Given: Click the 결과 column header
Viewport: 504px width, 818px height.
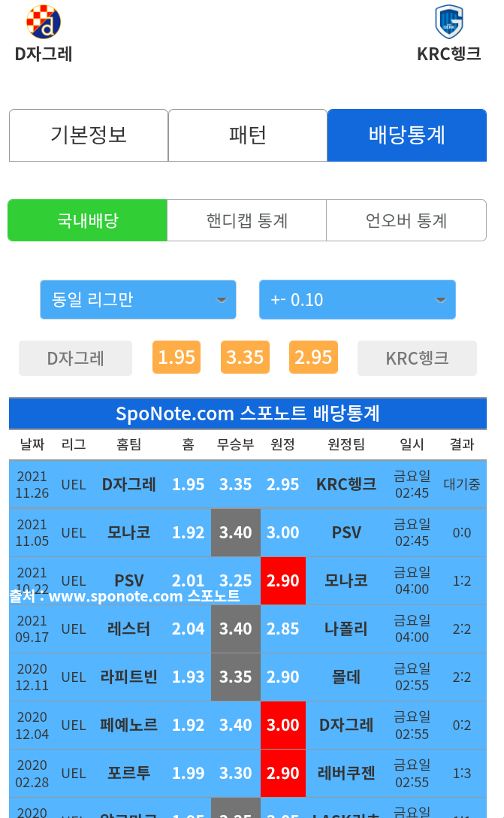Looking at the screenshot, I should tap(461, 444).
